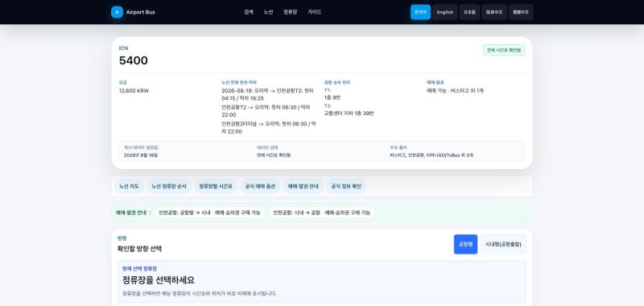Open the 예매·발권 안내 section chip
The image size is (644, 306).
pyautogui.click(x=303, y=187)
